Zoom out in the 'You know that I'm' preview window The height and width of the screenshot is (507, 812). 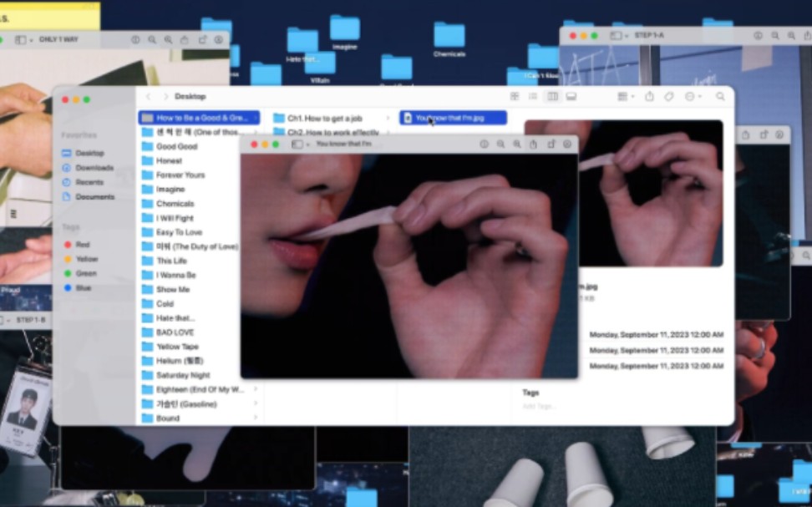click(x=500, y=144)
